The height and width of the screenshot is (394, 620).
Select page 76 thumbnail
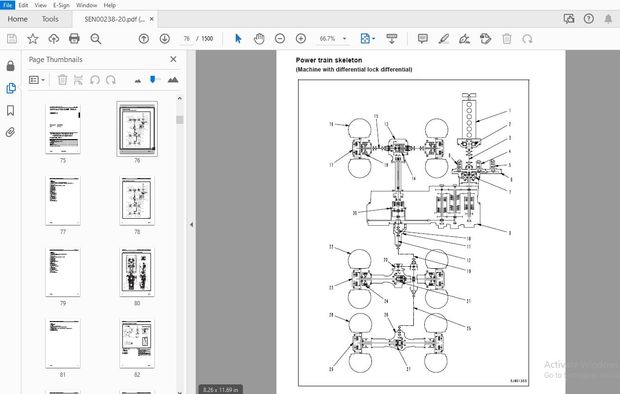pos(137,129)
